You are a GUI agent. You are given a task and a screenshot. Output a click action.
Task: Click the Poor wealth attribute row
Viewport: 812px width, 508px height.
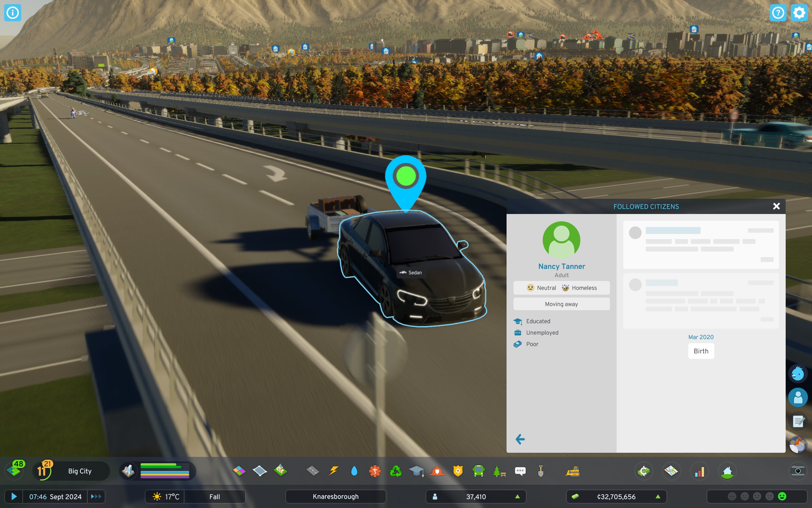tap(526, 344)
